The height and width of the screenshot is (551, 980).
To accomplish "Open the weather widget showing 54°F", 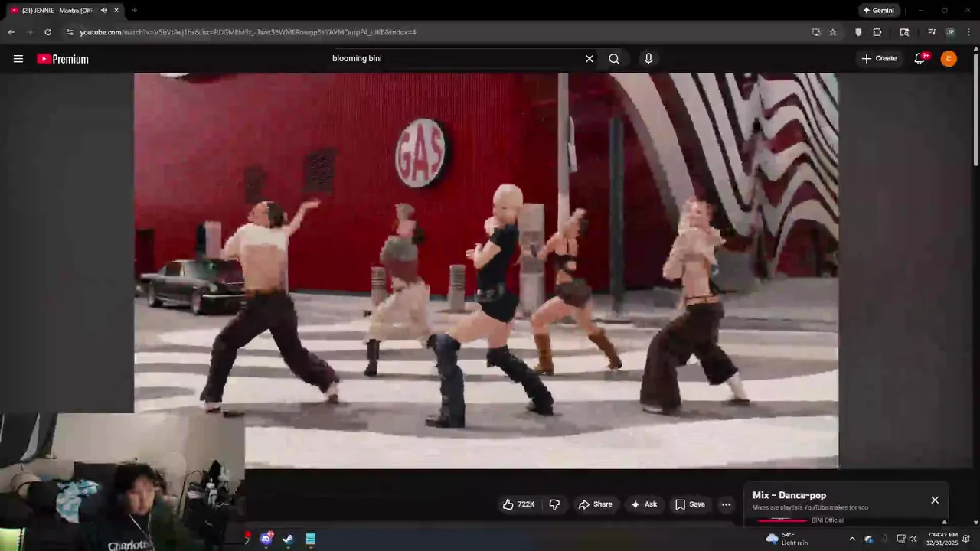I will pyautogui.click(x=787, y=539).
